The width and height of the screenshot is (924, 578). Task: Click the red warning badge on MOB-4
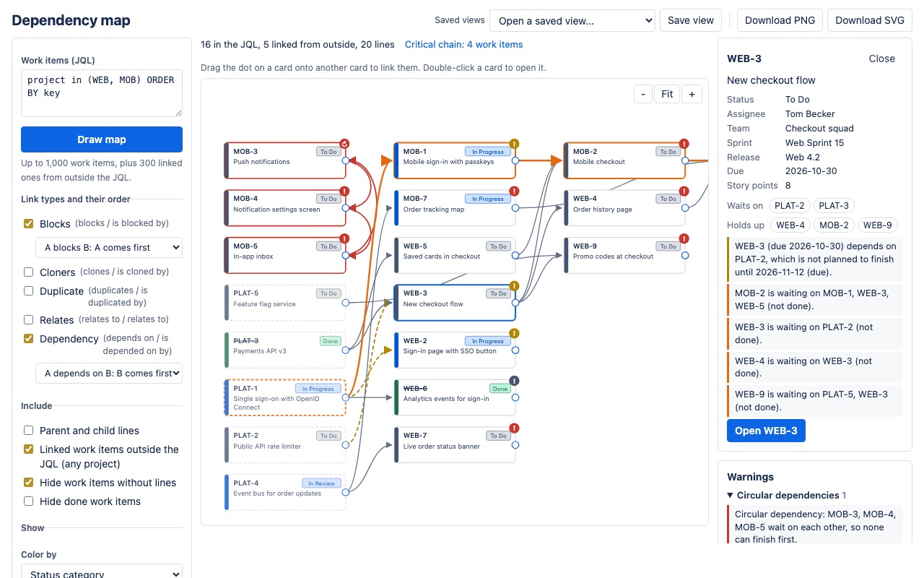pos(344,191)
